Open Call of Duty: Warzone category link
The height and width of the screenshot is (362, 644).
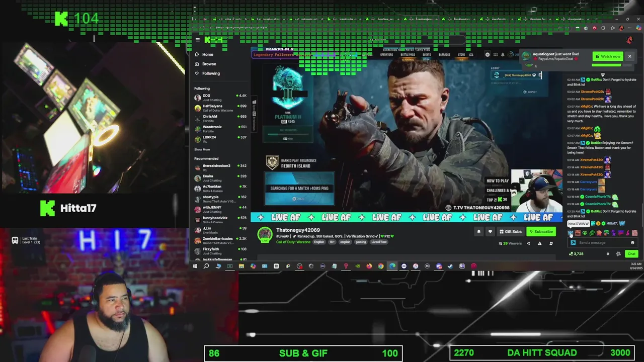[x=294, y=242]
